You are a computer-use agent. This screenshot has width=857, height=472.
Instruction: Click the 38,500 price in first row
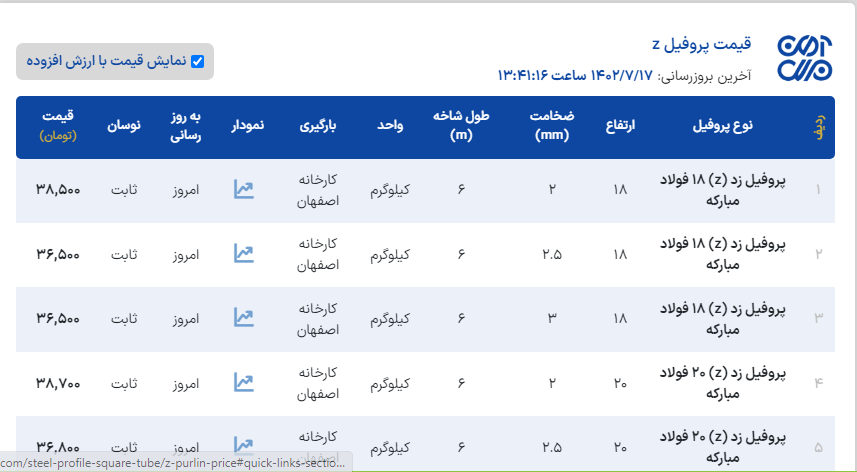click(x=58, y=189)
